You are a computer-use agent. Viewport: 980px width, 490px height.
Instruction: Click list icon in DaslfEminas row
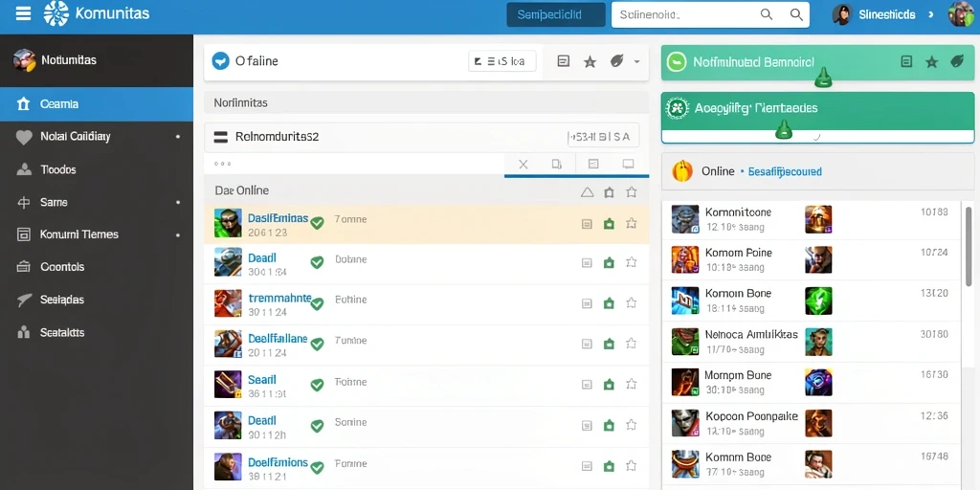coord(587,224)
